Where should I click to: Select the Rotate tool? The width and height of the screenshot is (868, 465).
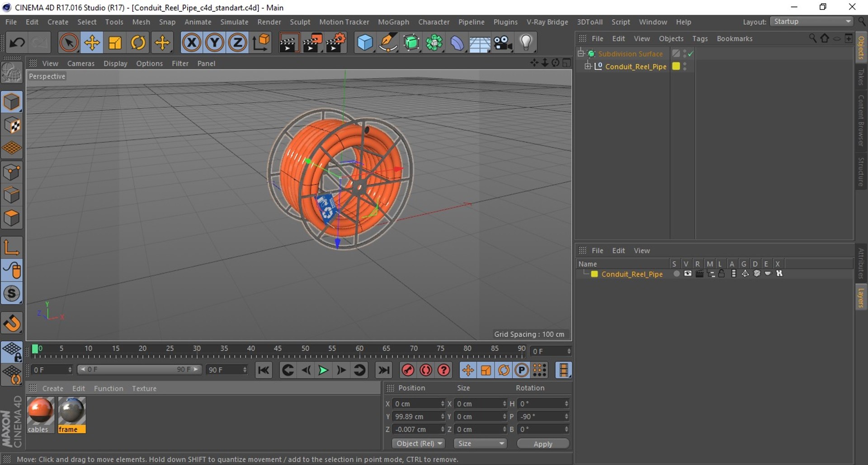tap(138, 43)
